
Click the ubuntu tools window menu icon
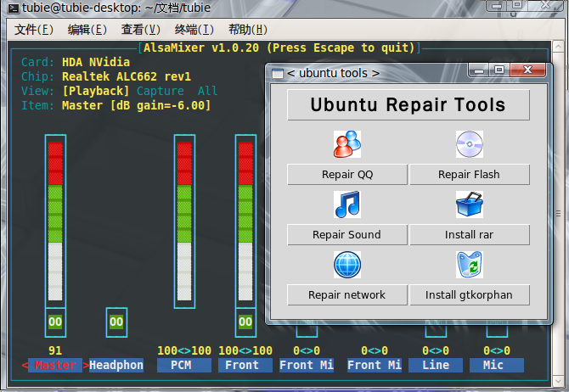click(278, 73)
